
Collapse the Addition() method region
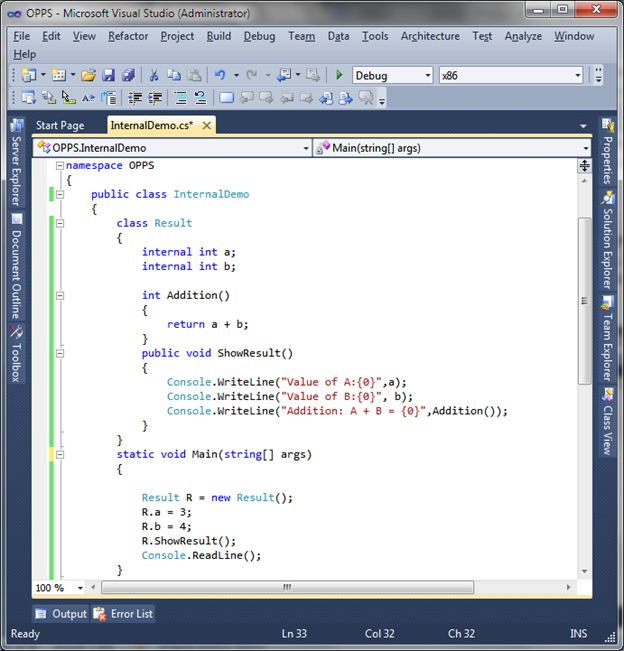[60, 296]
